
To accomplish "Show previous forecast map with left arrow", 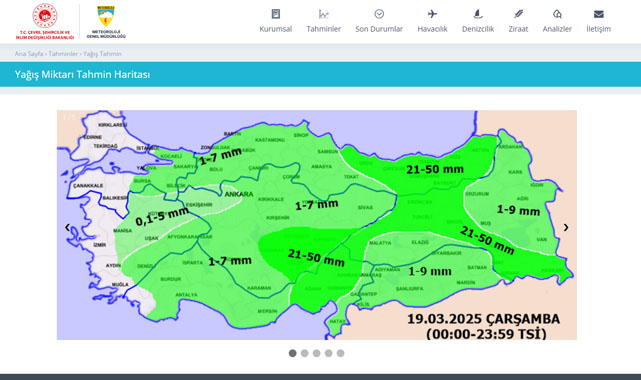I will (x=67, y=228).
